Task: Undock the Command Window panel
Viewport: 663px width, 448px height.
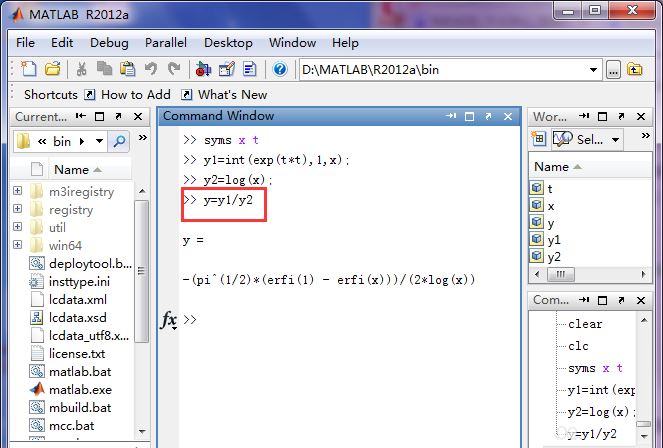Action: click(x=489, y=116)
